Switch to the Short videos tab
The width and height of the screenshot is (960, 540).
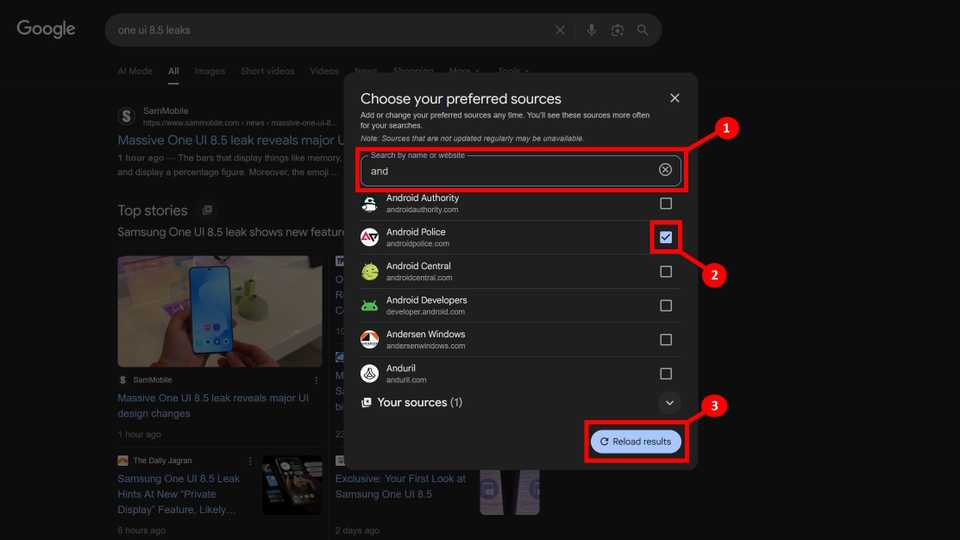tap(267, 71)
